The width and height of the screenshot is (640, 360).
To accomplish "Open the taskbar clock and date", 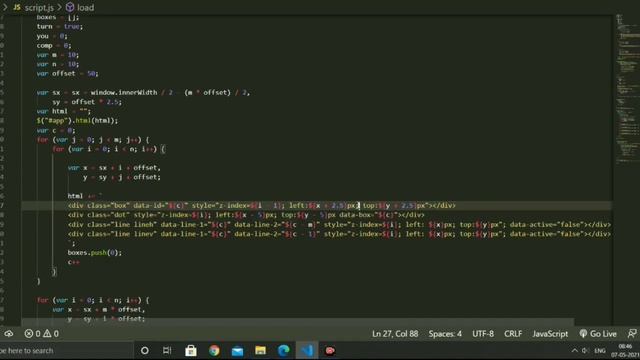I will click(x=625, y=351).
